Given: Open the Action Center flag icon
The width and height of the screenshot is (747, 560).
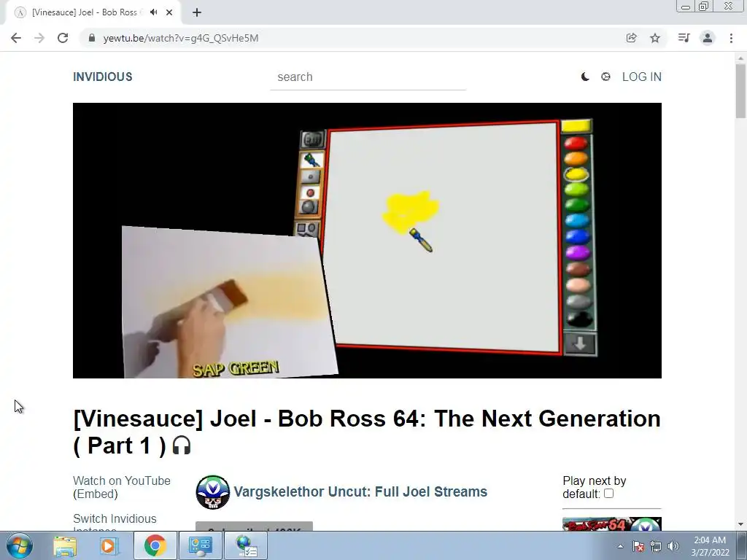Looking at the screenshot, I should coord(638,546).
